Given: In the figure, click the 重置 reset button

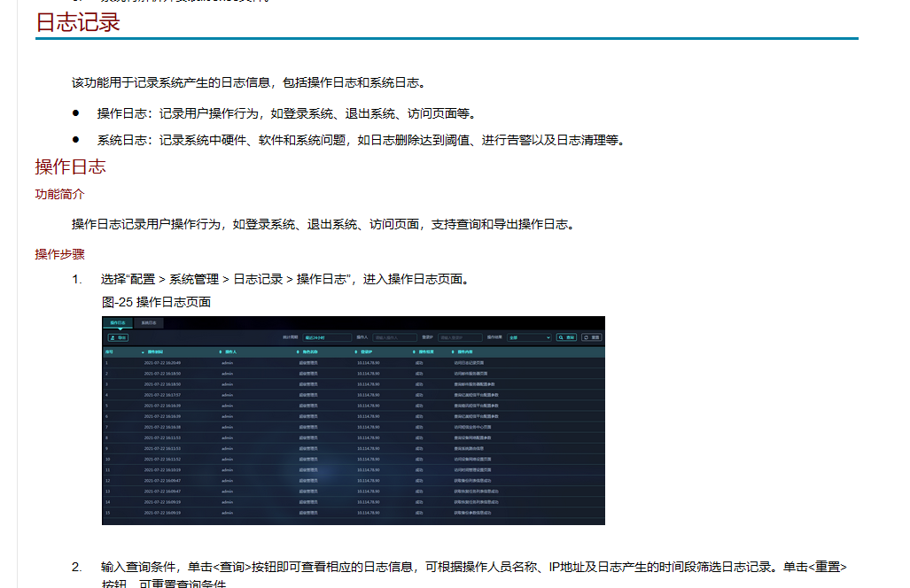Looking at the screenshot, I should tap(591, 337).
